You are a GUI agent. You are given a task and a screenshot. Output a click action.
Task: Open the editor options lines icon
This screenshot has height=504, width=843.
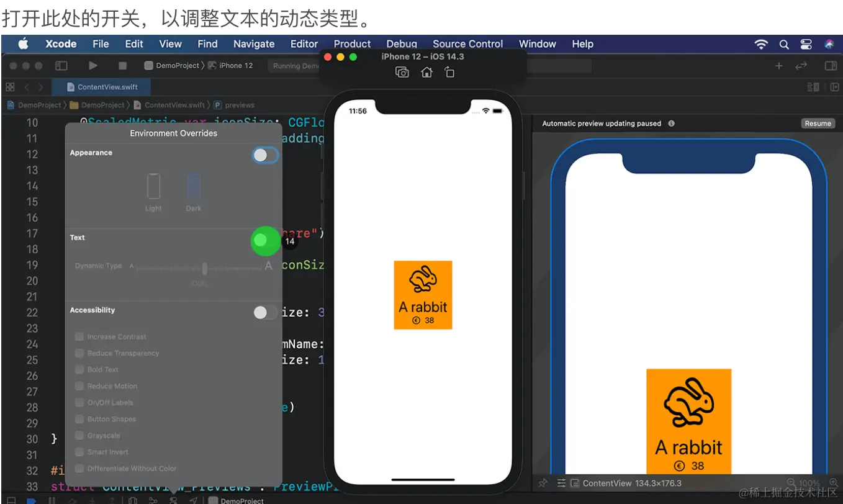coord(813,87)
